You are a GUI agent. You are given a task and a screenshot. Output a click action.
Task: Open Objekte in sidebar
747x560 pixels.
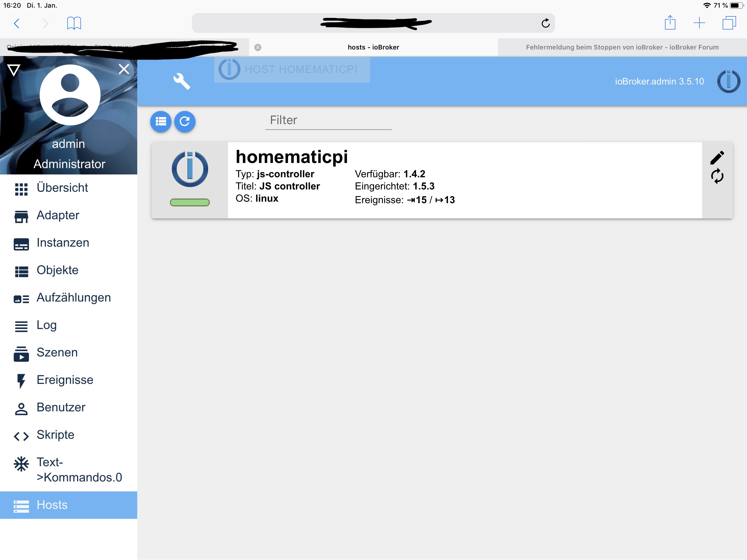click(x=69, y=270)
